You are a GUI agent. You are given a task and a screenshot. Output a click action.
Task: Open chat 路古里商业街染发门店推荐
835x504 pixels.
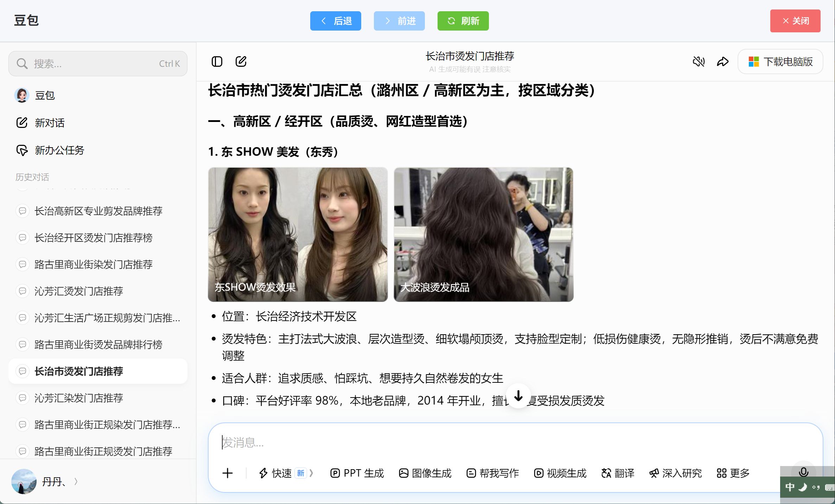click(98, 264)
